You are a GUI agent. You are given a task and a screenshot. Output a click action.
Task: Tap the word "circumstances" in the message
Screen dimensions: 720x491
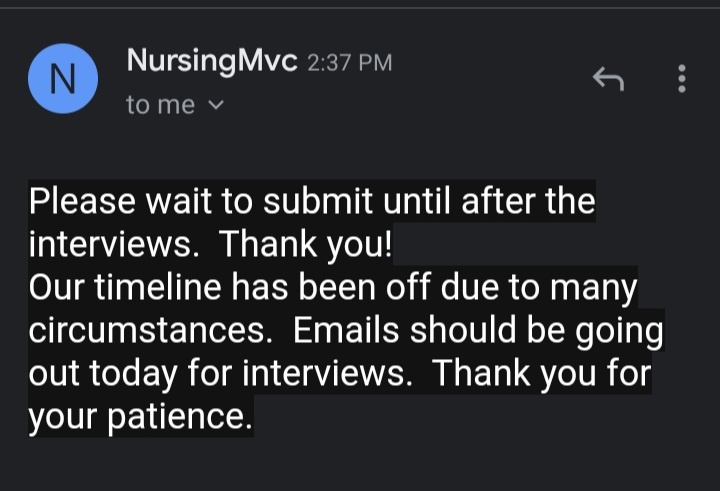pos(147,331)
